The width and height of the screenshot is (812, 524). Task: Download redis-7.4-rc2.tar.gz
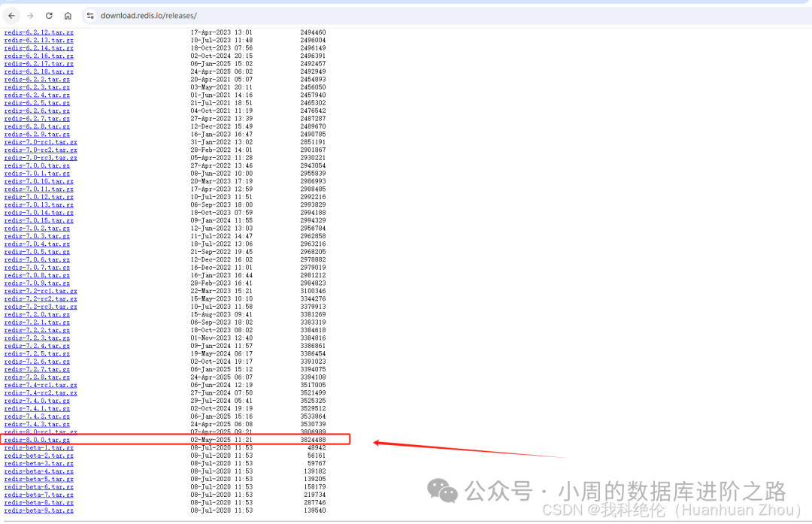pos(41,393)
